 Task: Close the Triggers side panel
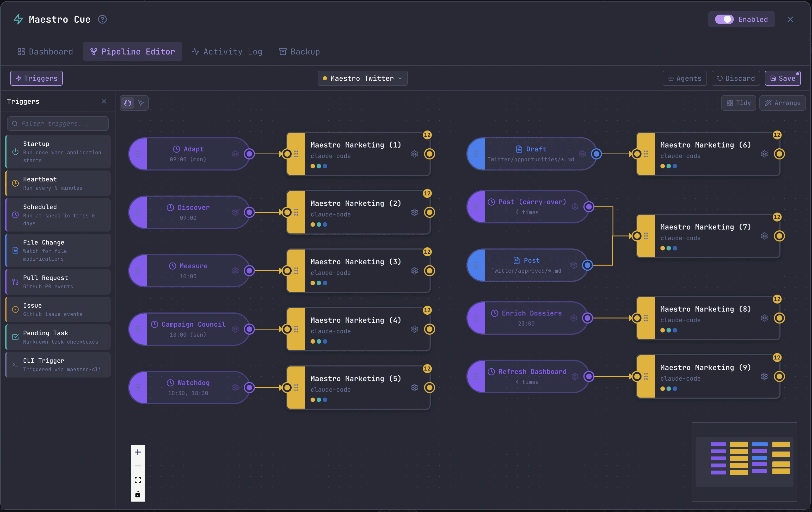pos(104,101)
